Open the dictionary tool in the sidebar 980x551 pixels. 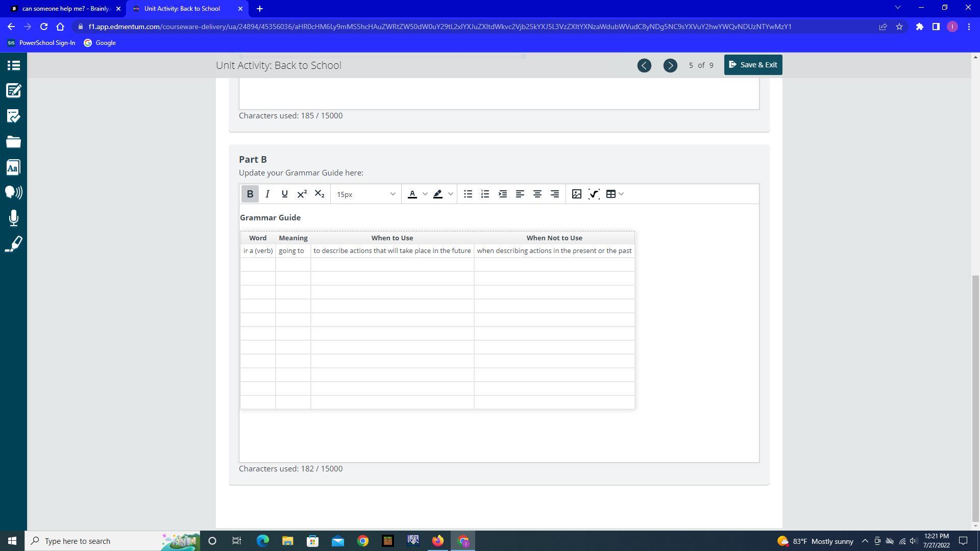(14, 167)
